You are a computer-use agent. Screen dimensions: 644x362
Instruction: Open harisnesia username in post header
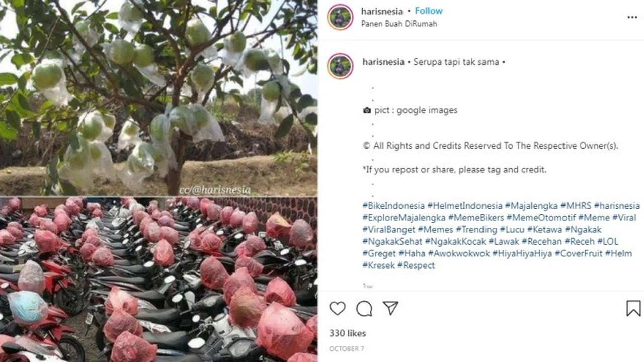coord(382,11)
